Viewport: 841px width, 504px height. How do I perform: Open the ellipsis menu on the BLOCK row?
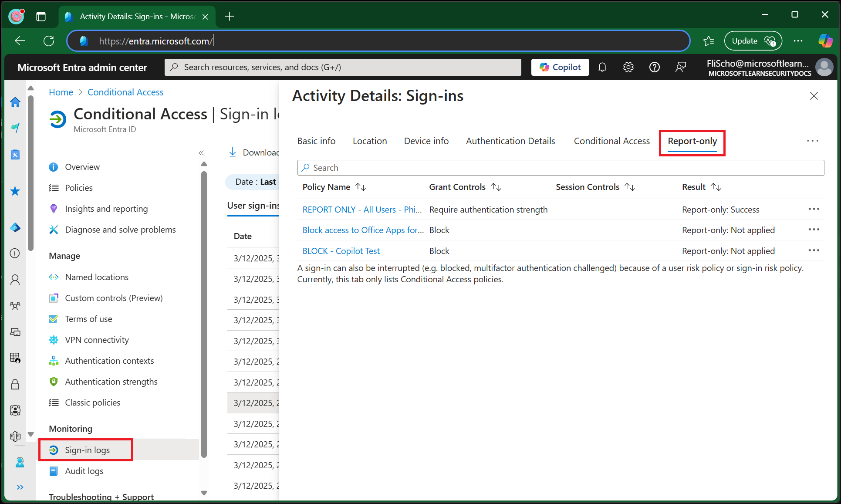(x=814, y=250)
